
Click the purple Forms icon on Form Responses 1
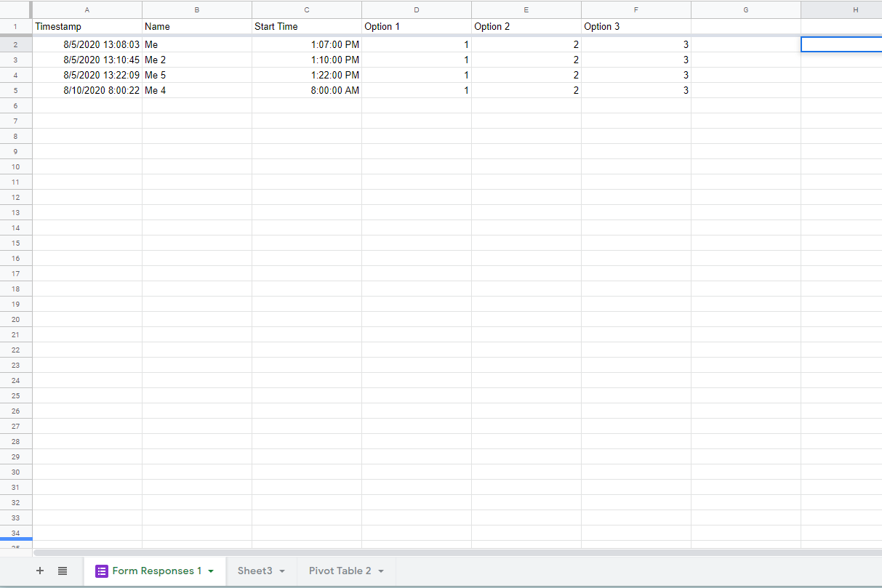[x=102, y=571]
